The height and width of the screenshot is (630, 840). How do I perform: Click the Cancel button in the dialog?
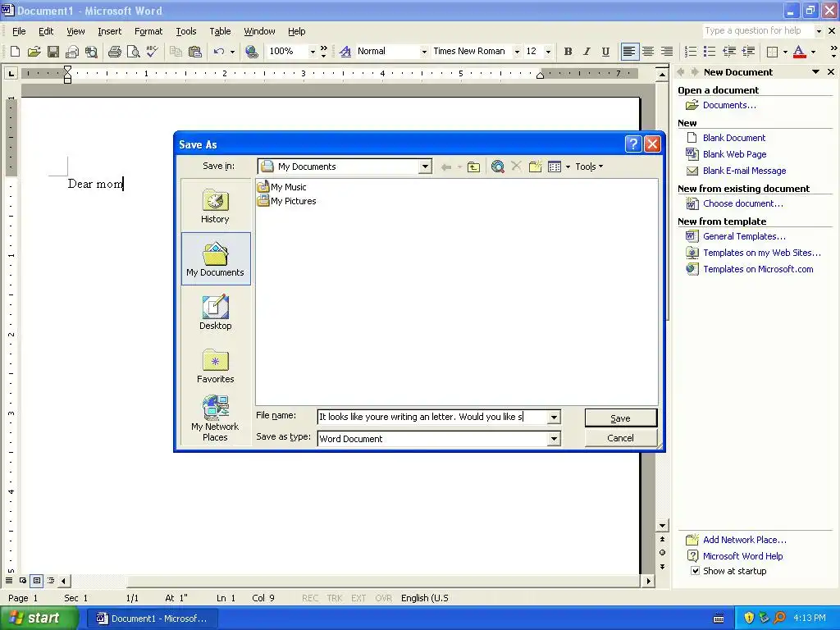click(620, 438)
